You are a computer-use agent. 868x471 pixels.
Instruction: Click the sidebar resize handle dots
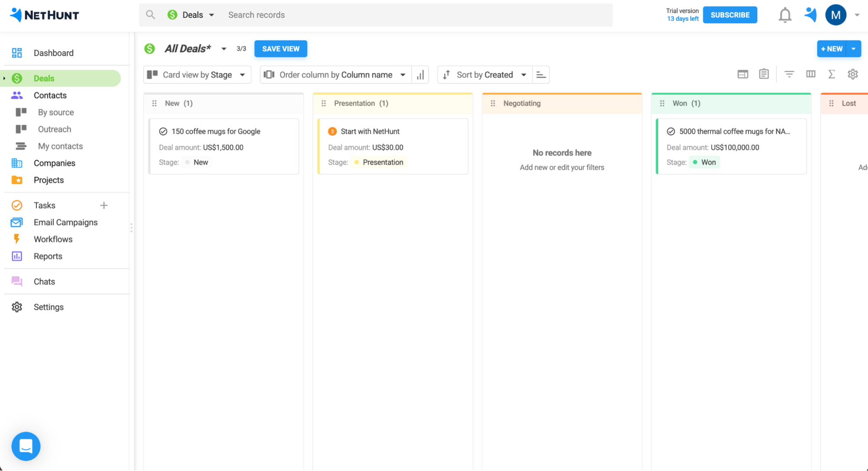pos(131,228)
